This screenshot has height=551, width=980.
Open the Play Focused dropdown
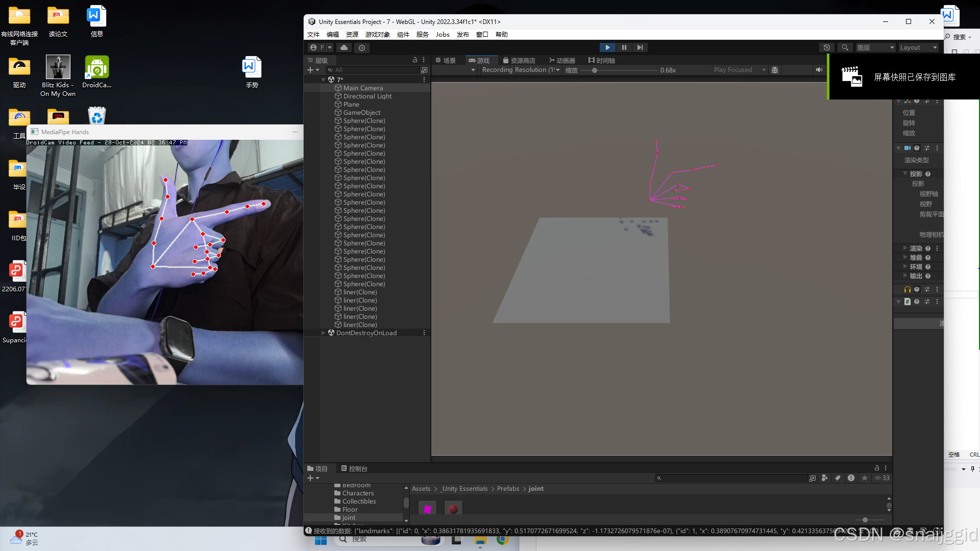740,70
